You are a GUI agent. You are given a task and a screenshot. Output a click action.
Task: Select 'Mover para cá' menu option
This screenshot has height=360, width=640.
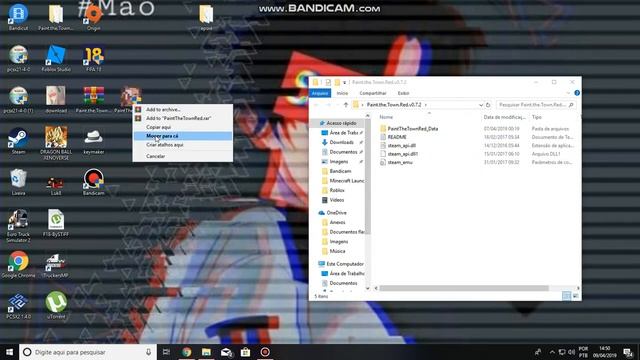coord(183,136)
